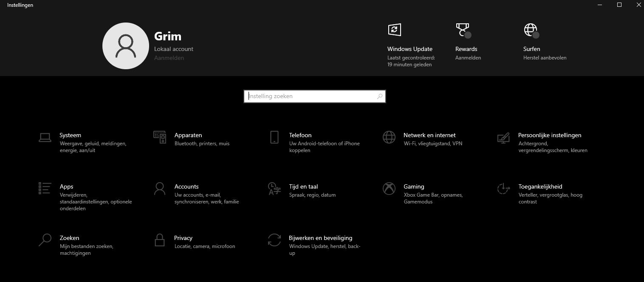644x282 pixels.
Task: Open the Telefoon phone icon
Action: click(x=274, y=137)
